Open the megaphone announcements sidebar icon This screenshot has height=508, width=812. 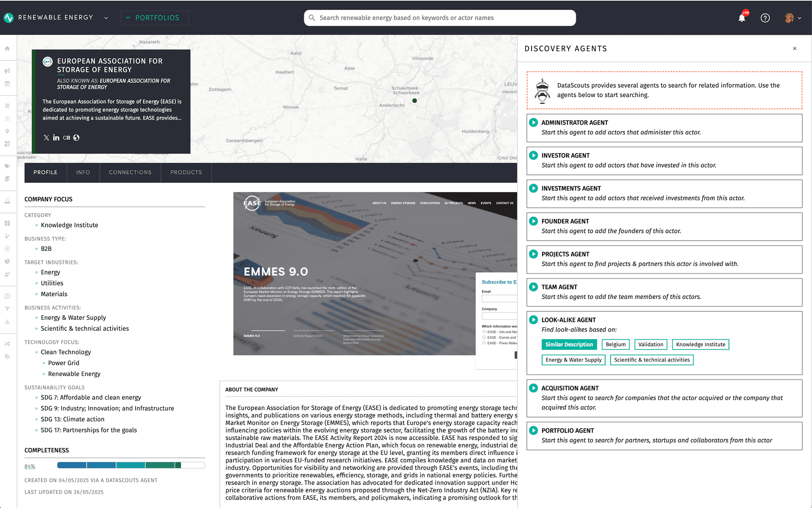pos(7,71)
